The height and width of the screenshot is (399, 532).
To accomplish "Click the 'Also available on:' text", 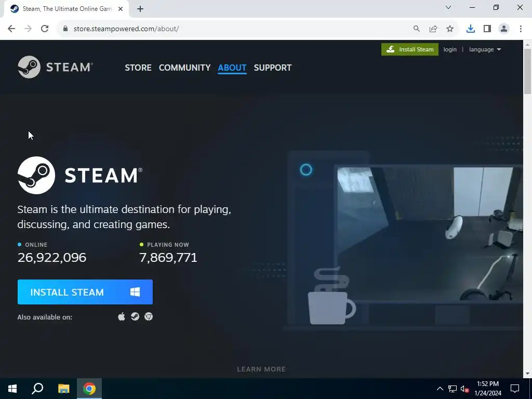I will pos(45,317).
